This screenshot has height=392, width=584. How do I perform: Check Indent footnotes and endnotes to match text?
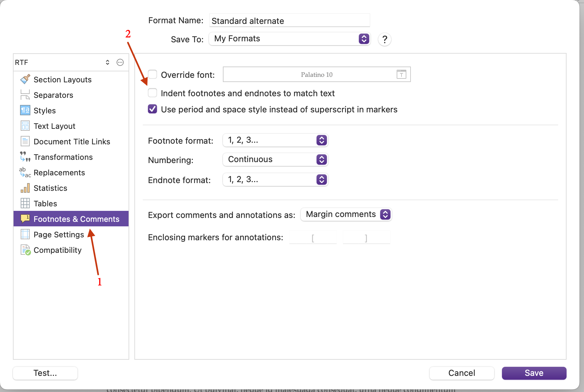[152, 93]
